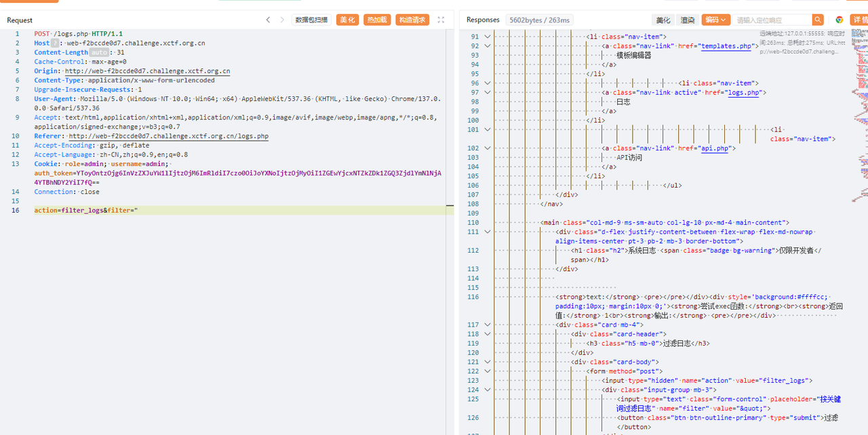
Task: Collapse the fold arrow at response line 122
Action: click(x=487, y=371)
